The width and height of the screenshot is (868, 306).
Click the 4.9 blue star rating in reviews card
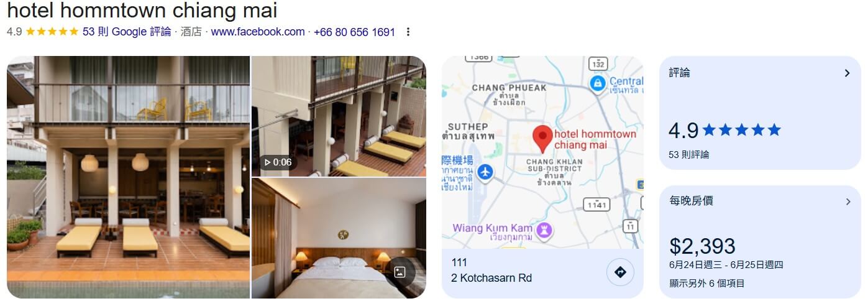point(724,130)
